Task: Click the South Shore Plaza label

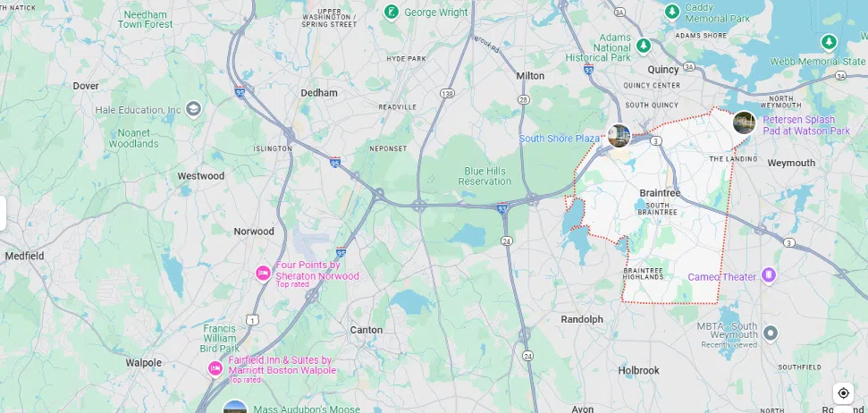Action: click(559, 139)
